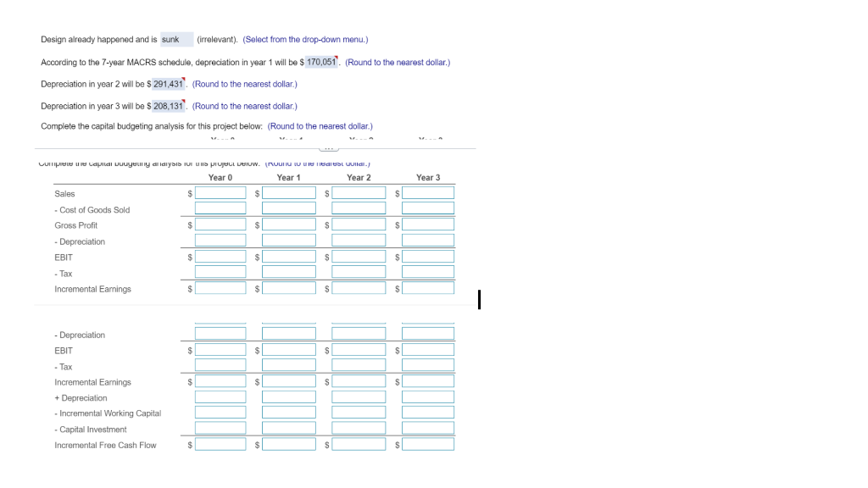868x488 pixels.
Task: Click the '- Capital Investment' row label
Action: (x=90, y=430)
